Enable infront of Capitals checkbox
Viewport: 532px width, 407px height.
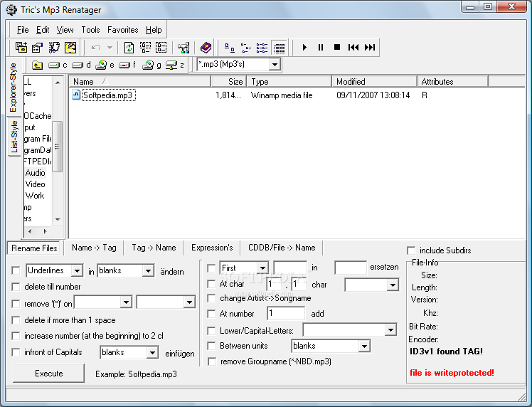click(x=16, y=352)
